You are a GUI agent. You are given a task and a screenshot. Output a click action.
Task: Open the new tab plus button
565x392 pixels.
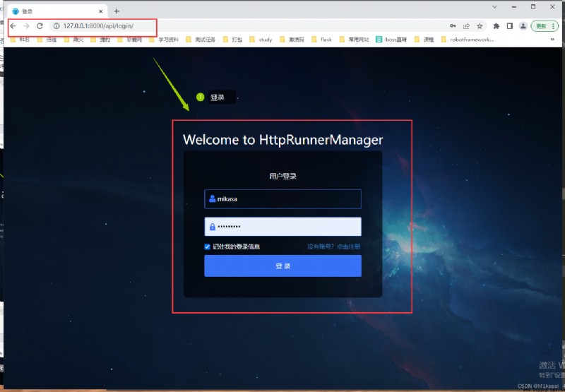tap(117, 11)
